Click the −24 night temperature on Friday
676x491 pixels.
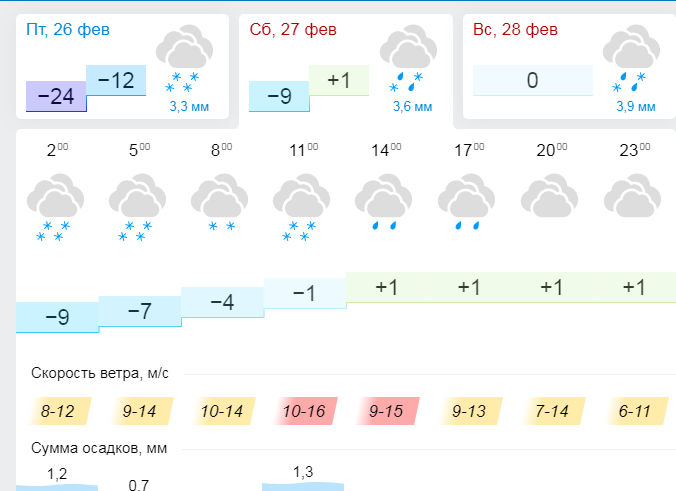pos(56,96)
